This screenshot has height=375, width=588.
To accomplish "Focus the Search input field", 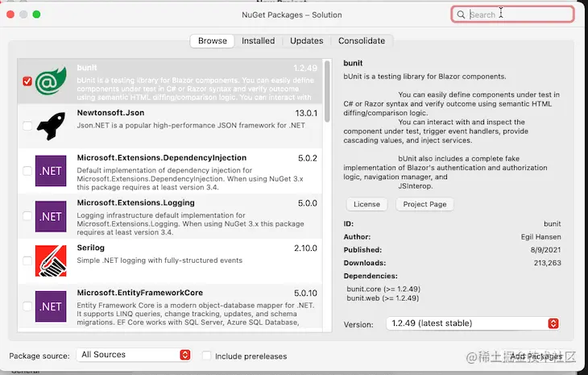I will [512, 15].
